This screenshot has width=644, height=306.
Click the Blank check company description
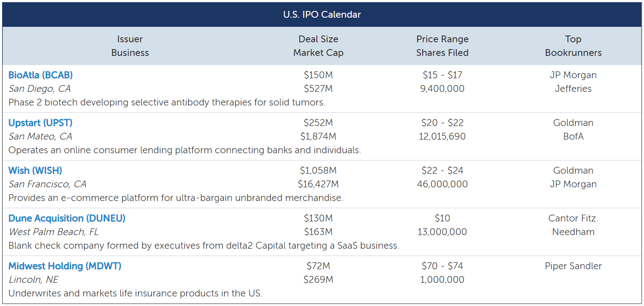coord(204,246)
